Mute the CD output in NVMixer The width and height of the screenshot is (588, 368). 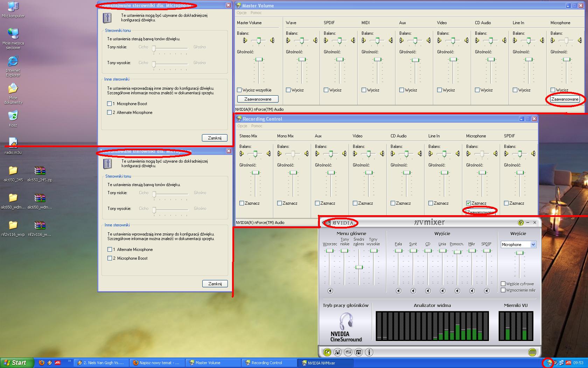(x=428, y=291)
